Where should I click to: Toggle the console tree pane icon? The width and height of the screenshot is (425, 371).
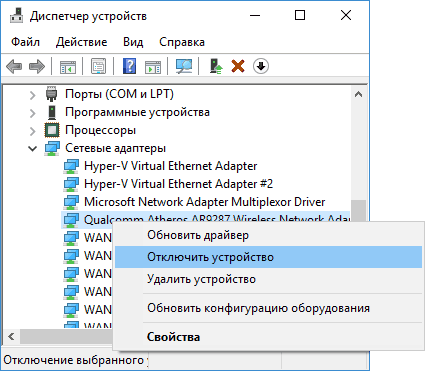pyautogui.click(x=68, y=66)
